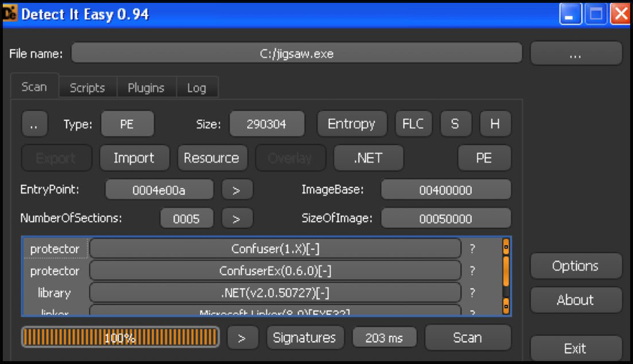The width and height of the screenshot is (633, 364).
Task: Click the arrow button beside progress bar
Action: [242, 338]
